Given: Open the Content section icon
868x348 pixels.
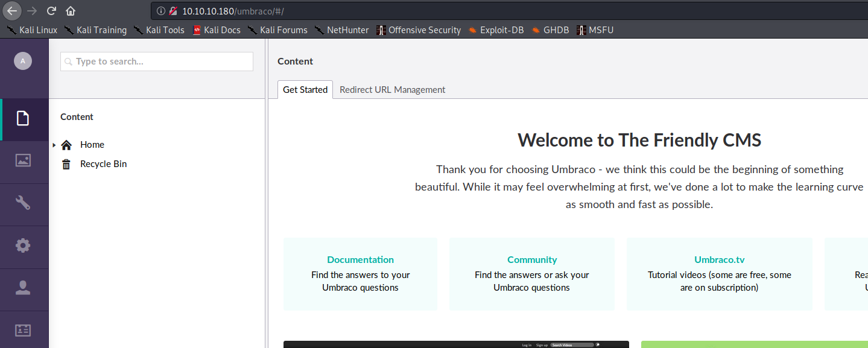Looking at the screenshot, I should [x=24, y=119].
